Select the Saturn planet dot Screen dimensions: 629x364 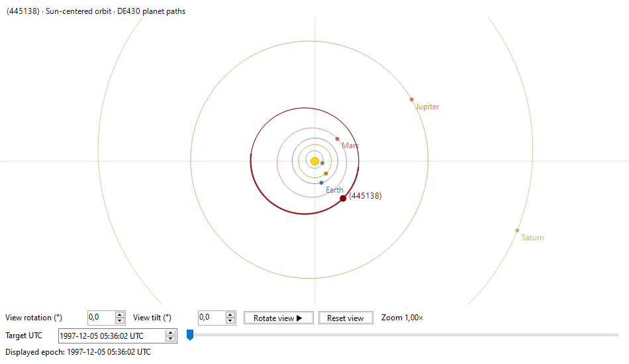(517, 230)
